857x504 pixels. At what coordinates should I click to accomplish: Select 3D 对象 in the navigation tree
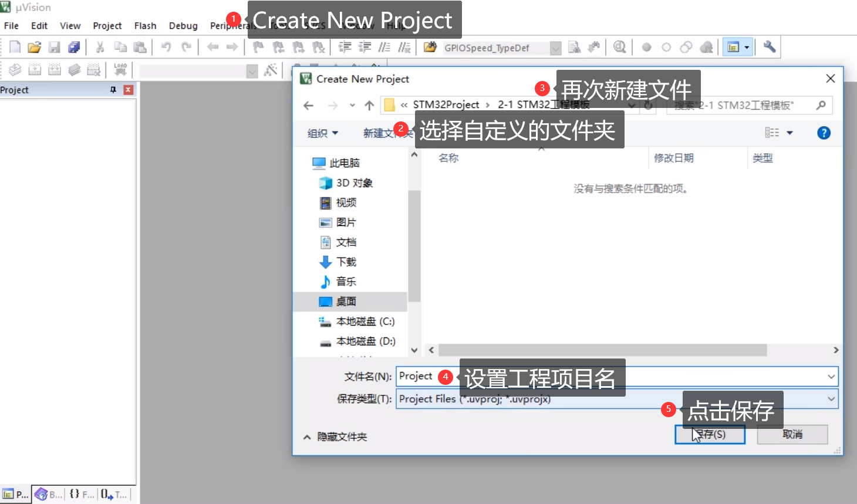[x=346, y=183]
